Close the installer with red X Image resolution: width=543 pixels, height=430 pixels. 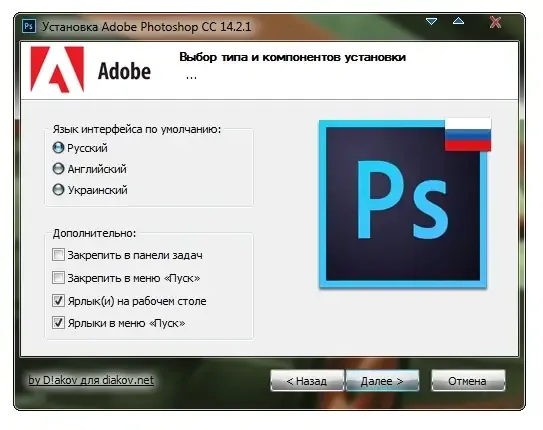[x=495, y=22]
